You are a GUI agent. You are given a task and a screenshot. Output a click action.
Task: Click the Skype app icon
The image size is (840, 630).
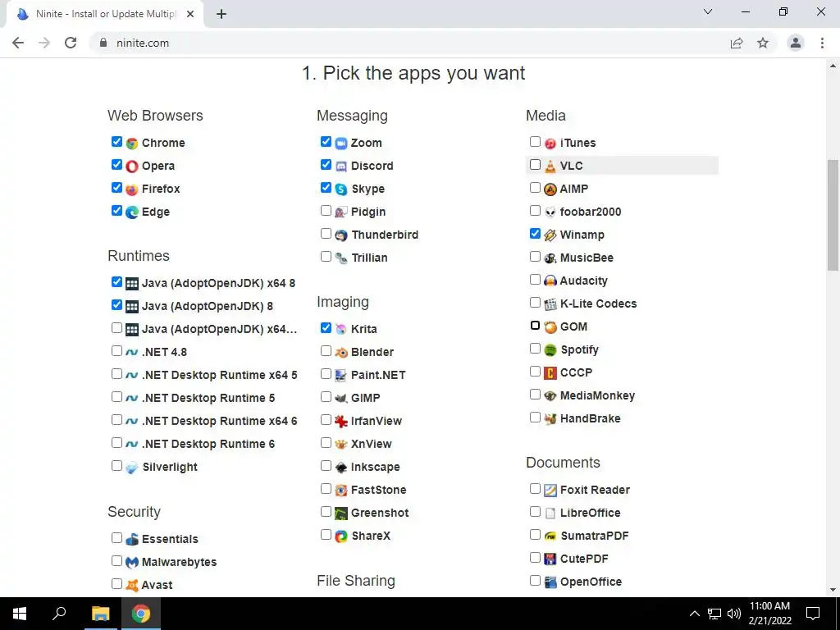click(x=341, y=189)
